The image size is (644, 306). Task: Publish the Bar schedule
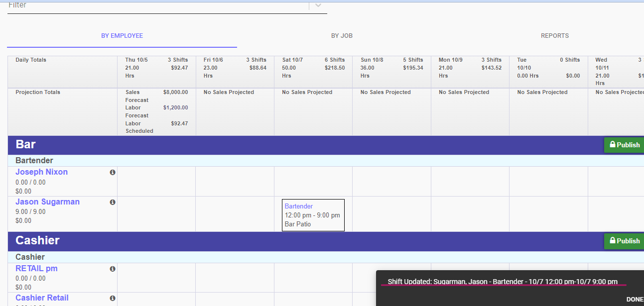[x=624, y=145]
